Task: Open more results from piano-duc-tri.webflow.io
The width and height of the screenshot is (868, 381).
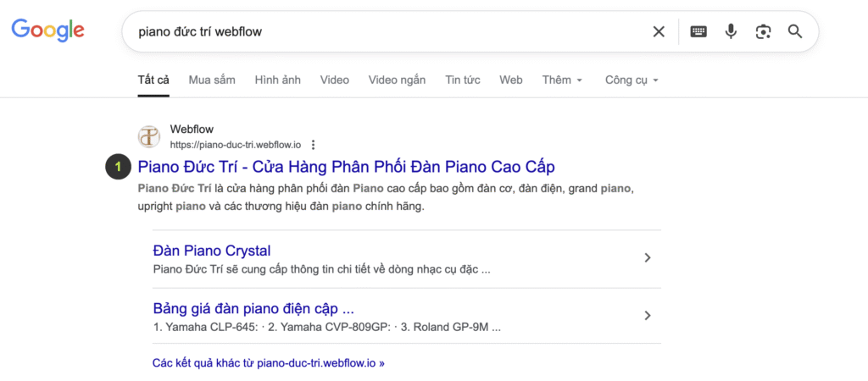Action: pos(269,362)
